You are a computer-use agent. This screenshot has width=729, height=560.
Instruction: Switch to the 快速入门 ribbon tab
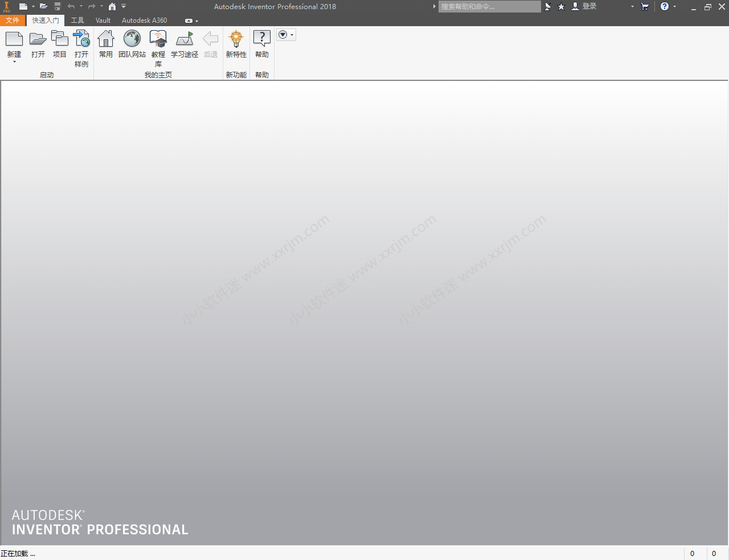click(x=46, y=20)
